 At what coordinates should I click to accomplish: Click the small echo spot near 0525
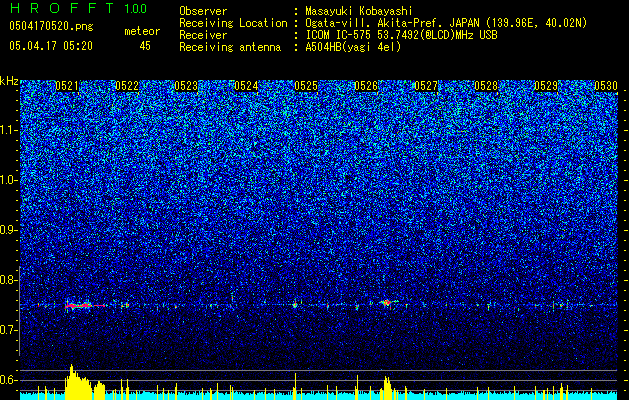coord(295,305)
